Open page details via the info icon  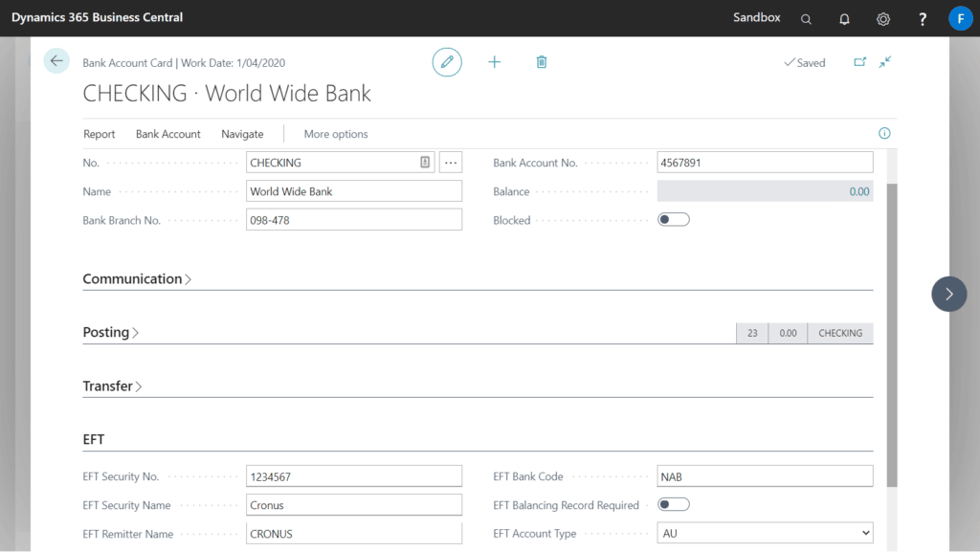click(x=883, y=133)
